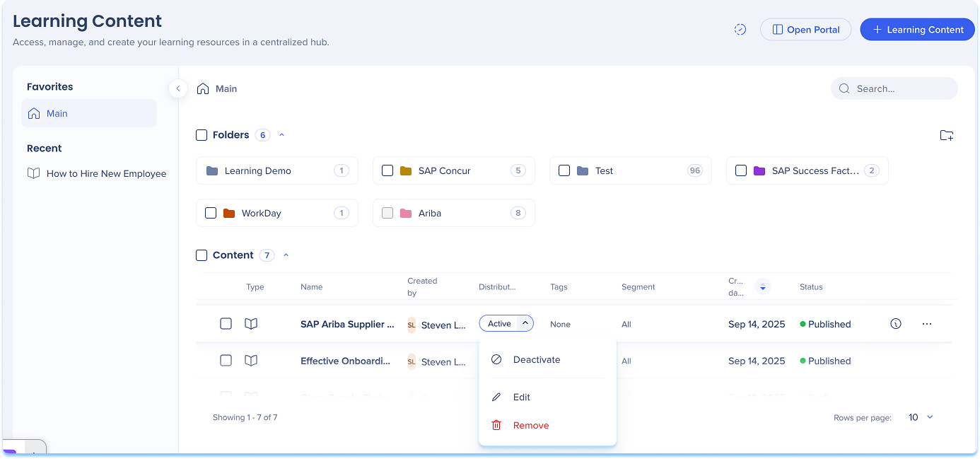Collapse the left sidebar with the arrow button
The height and width of the screenshot is (459, 980).
point(178,88)
